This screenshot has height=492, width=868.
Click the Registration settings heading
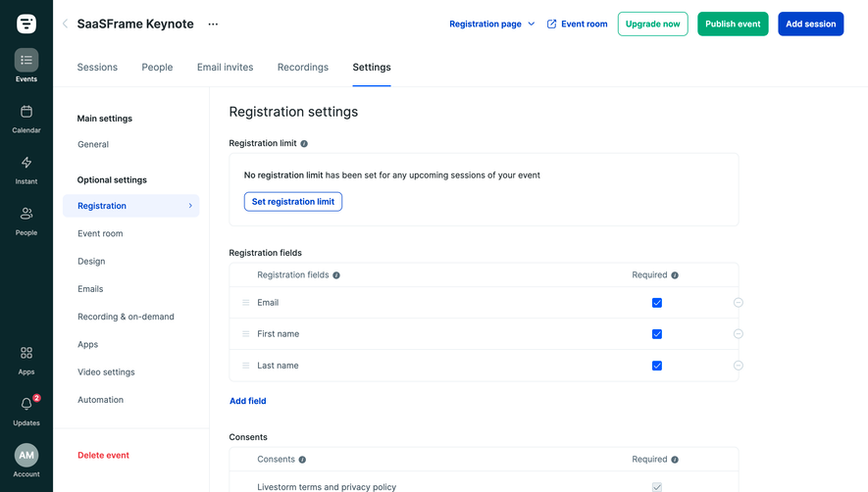pos(293,112)
